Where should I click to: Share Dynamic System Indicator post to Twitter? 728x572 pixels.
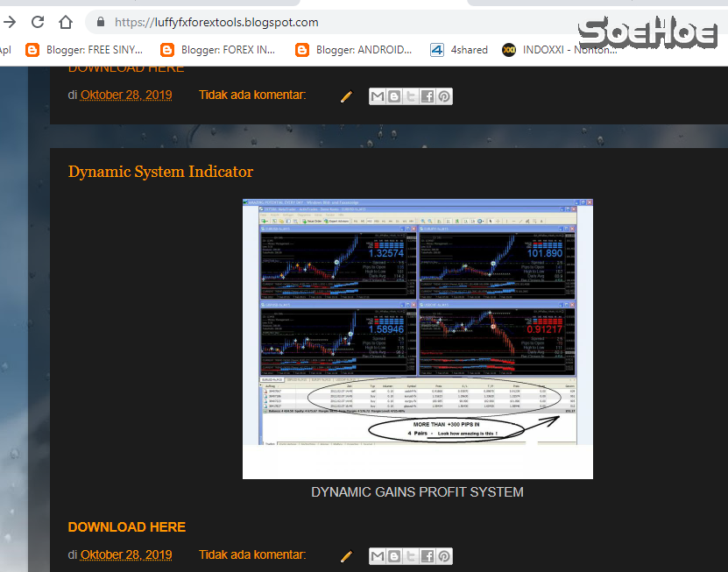point(411,556)
